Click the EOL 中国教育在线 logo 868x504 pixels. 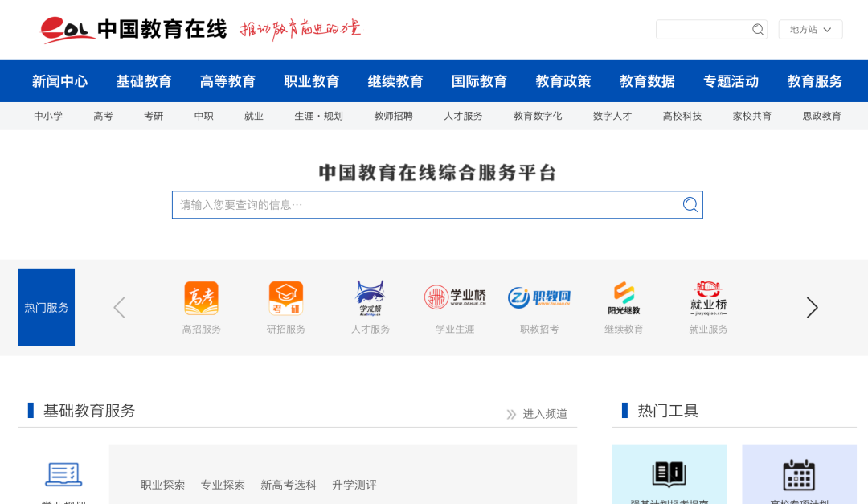134,30
